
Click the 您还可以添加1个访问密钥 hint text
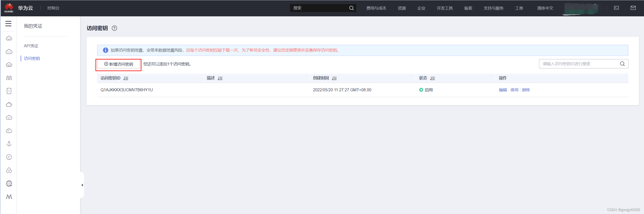167,64
